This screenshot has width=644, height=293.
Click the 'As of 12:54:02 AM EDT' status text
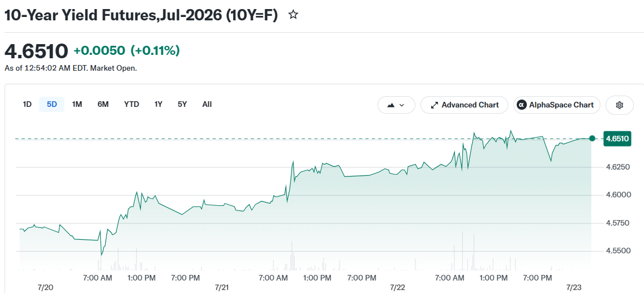71,68
